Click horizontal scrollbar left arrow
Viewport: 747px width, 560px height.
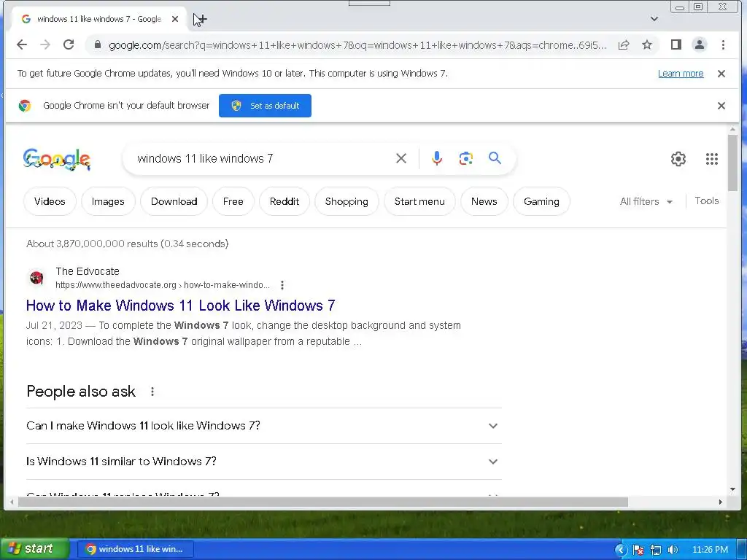(12, 502)
